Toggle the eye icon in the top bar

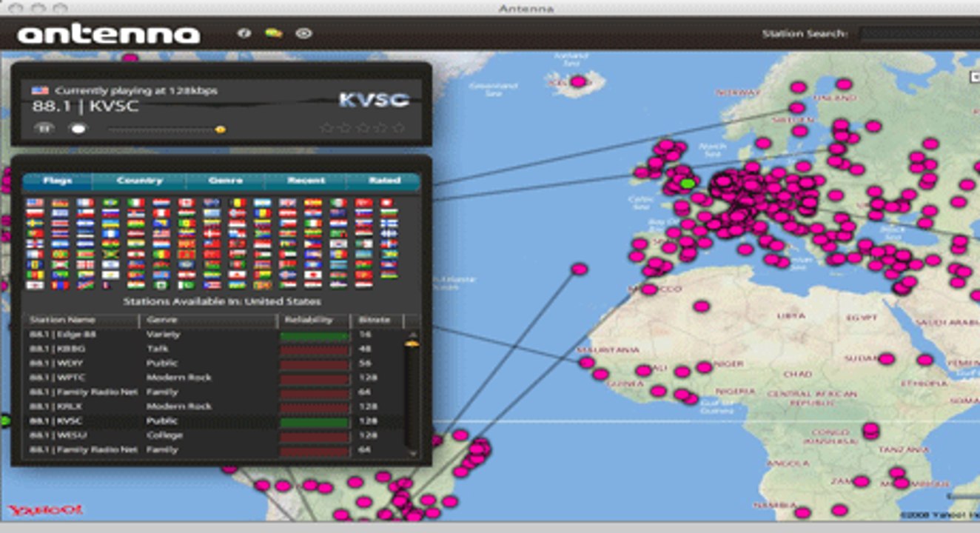(x=303, y=33)
